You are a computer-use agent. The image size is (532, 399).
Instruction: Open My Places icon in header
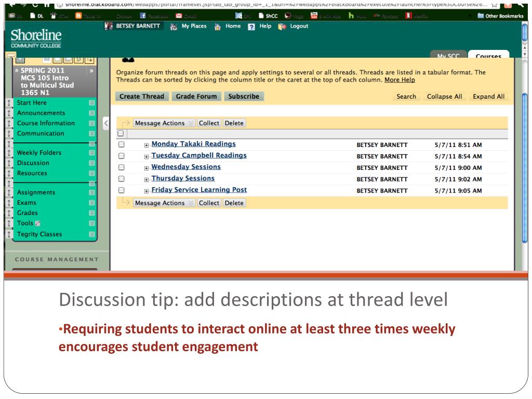point(174,27)
